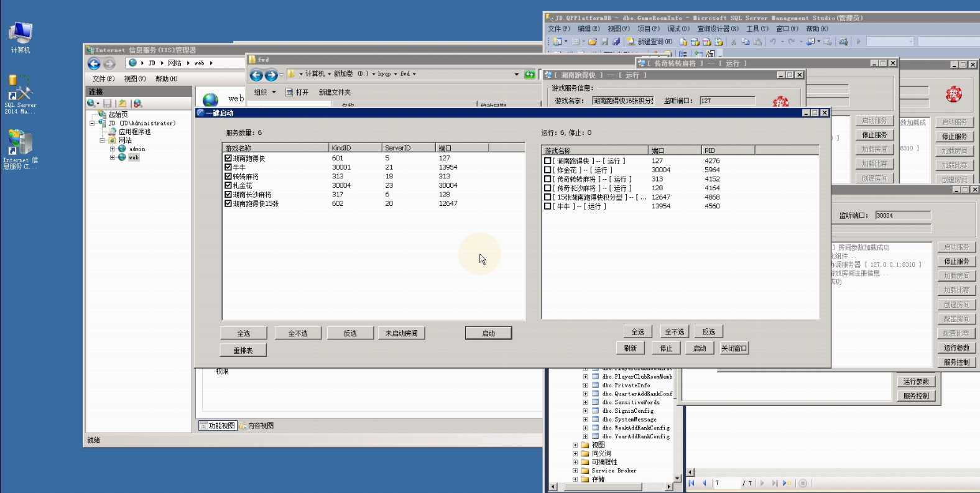Open the 计算机 desktop icon
Image resolution: width=980 pixels, height=493 pixels.
[x=21, y=36]
